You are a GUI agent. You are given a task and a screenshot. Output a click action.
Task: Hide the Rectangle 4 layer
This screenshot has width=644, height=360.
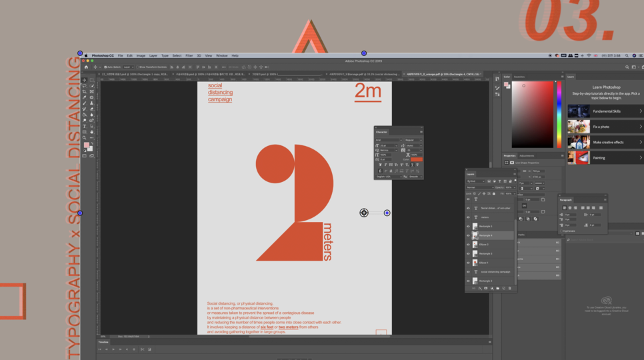(468, 235)
